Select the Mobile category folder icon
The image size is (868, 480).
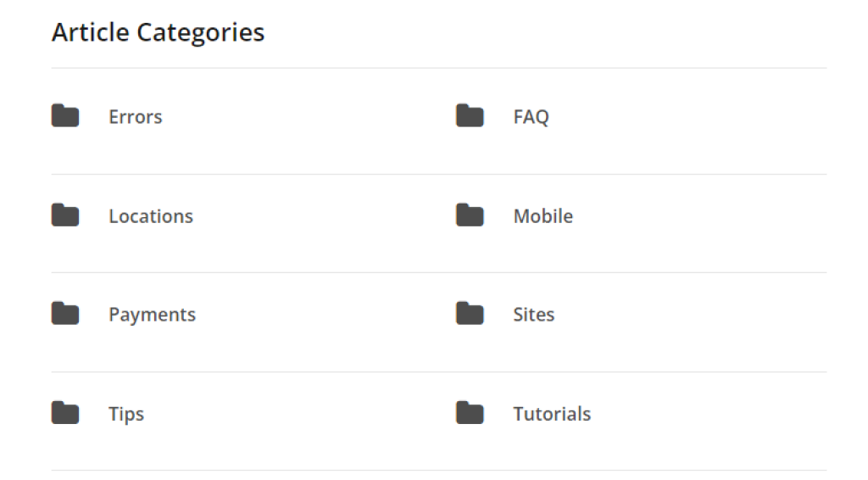(x=470, y=215)
